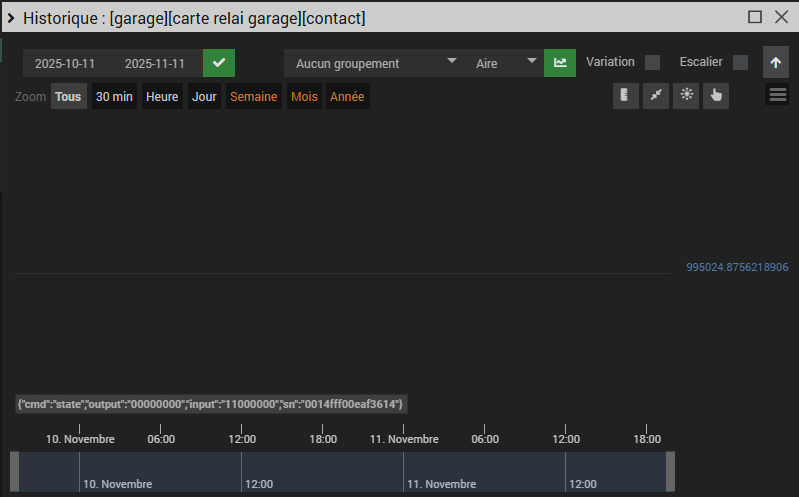Click the upward arrow icon button

click(x=775, y=62)
